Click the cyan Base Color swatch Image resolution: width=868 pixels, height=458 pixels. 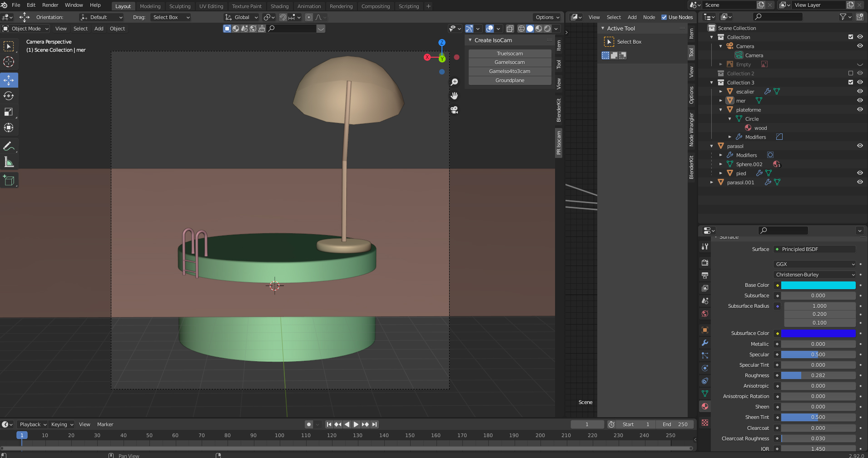[x=818, y=286]
